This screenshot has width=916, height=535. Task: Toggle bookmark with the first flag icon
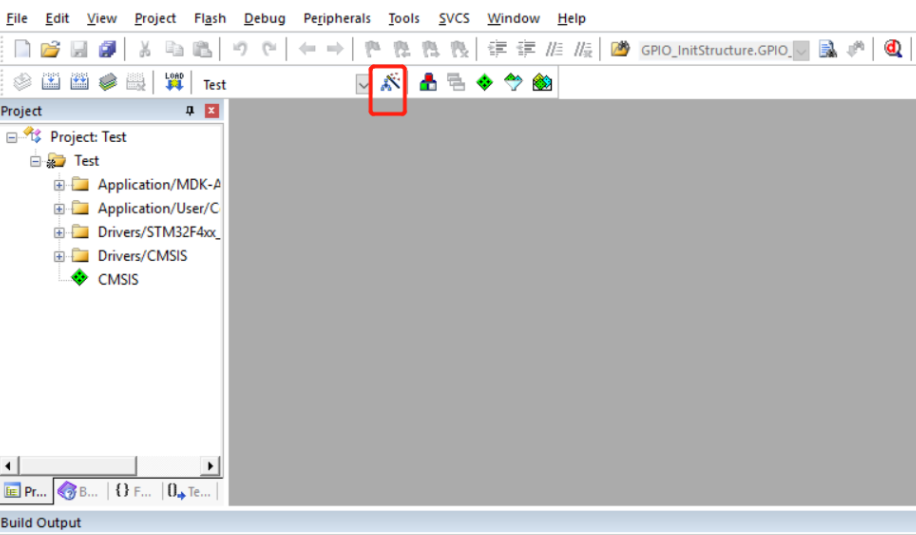click(x=372, y=49)
